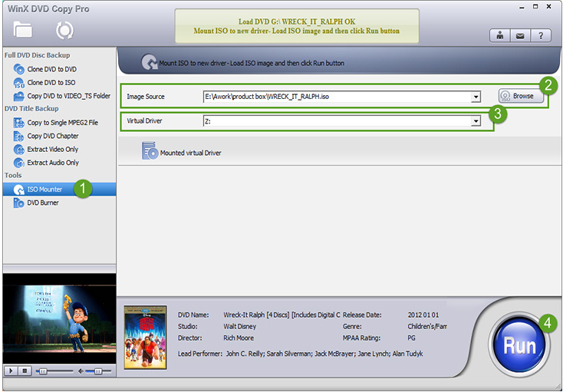Viewport: 563px width, 392px height.
Task: Click the email envelope icon button
Action: coord(520,35)
